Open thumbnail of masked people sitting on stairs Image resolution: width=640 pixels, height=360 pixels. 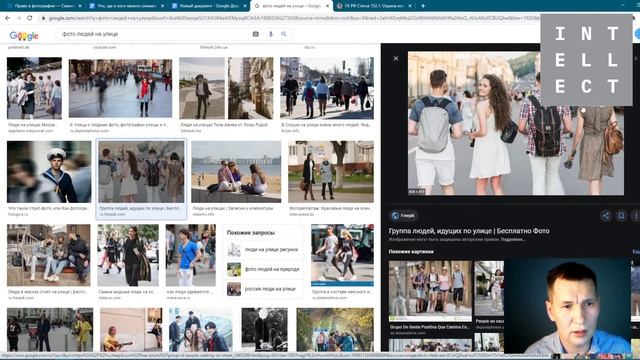click(x=49, y=255)
